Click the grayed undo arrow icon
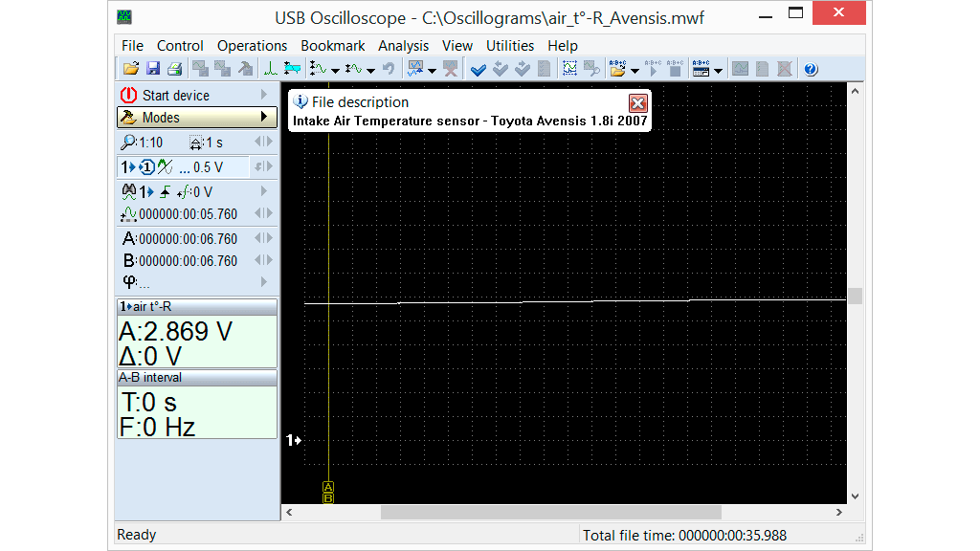Viewport: 980px width, 551px height. pyautogui.click(x=389, y=69)
